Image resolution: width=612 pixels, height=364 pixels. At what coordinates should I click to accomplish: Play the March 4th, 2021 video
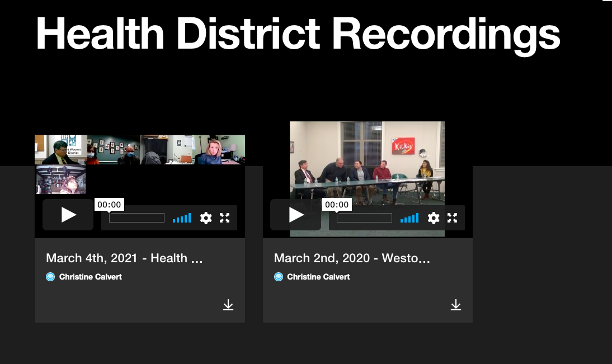tap(68, 215)
